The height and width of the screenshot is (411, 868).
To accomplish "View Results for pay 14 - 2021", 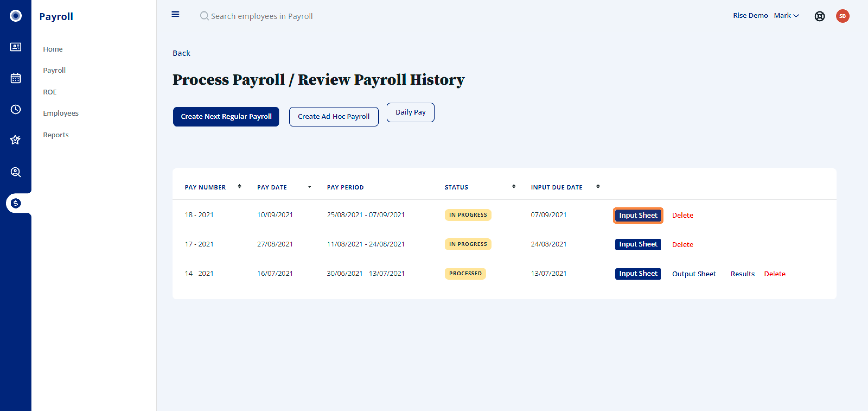I will (x=742, y=274).
